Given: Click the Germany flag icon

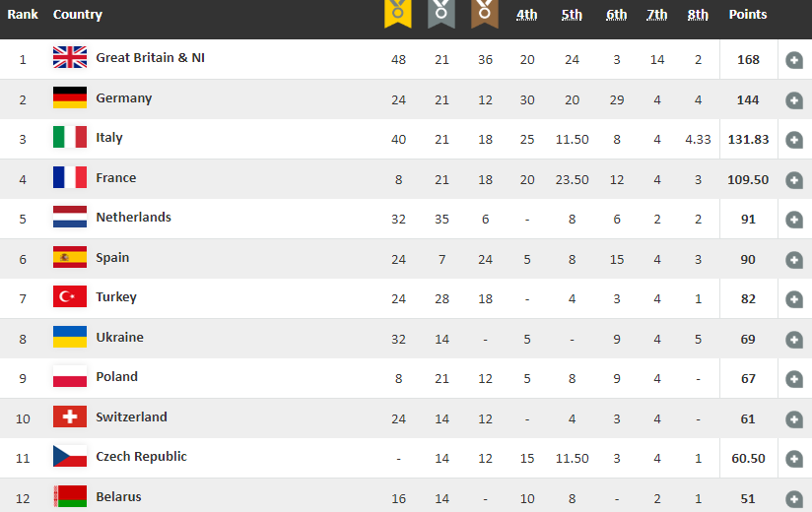Looking at the screenshot, I should tap(70, 98).
